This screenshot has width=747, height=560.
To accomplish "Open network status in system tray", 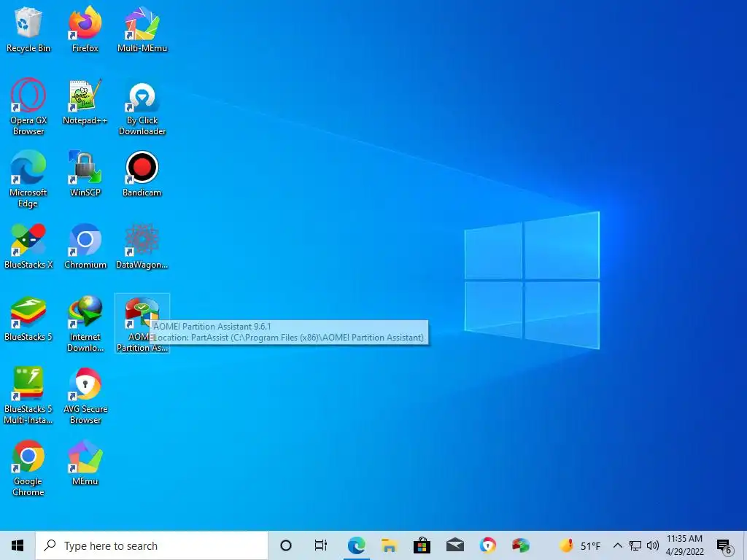I will (635, 545).
